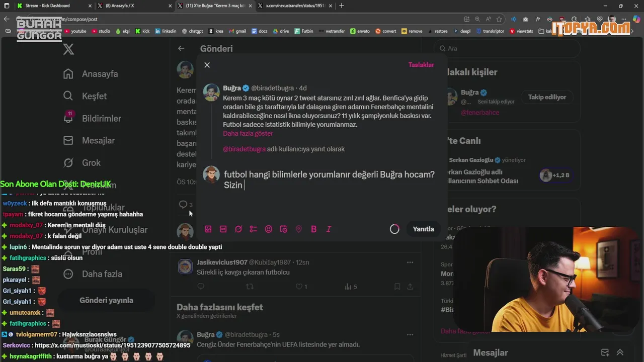Screen dimensions: 644x362
Task: Open @biradetbugra mention link in reply notice
Action: click(x=244, y=149)
